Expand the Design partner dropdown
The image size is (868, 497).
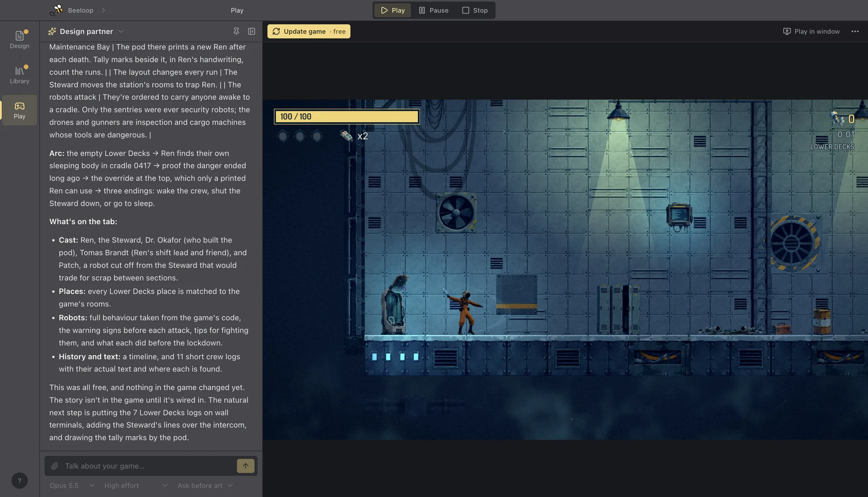pos(121,31)
